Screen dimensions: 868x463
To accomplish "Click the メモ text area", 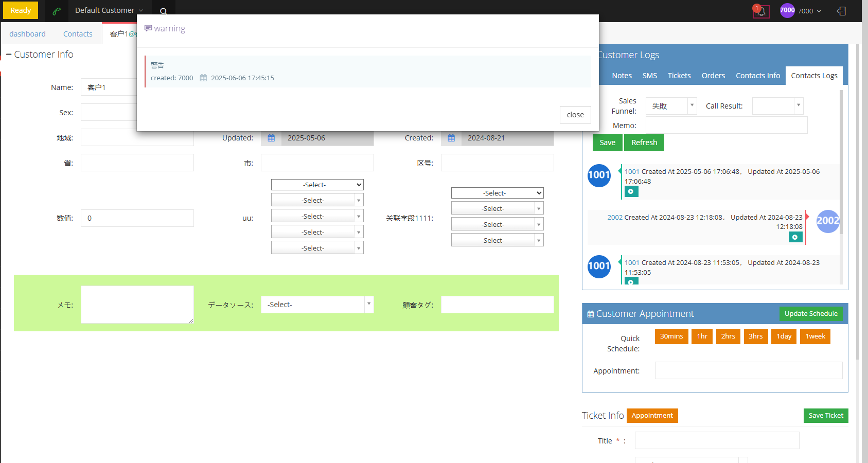I will [x=137, y=305].
